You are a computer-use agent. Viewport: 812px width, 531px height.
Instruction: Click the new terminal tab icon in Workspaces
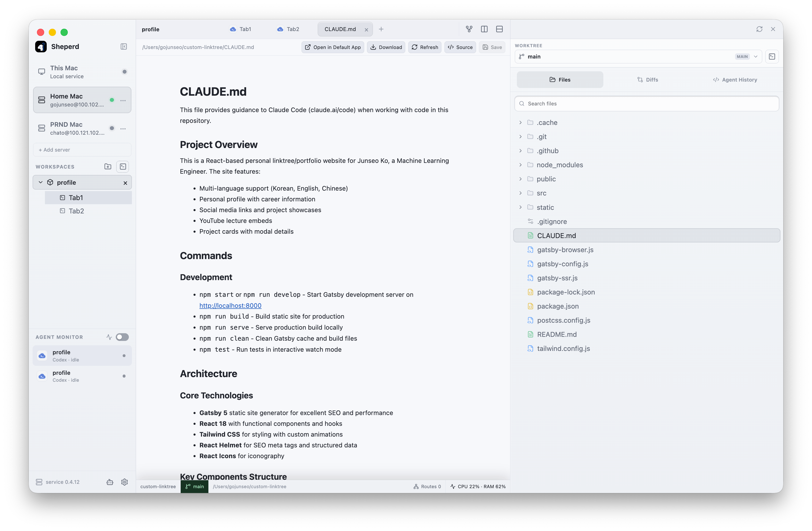point(123,167)
